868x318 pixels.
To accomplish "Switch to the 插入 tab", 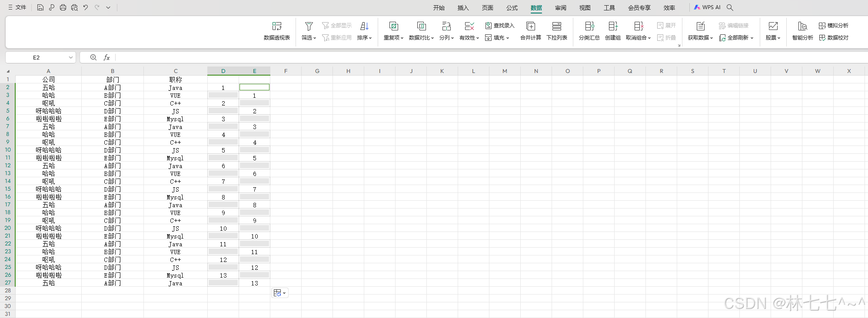I will coord(463,8).
